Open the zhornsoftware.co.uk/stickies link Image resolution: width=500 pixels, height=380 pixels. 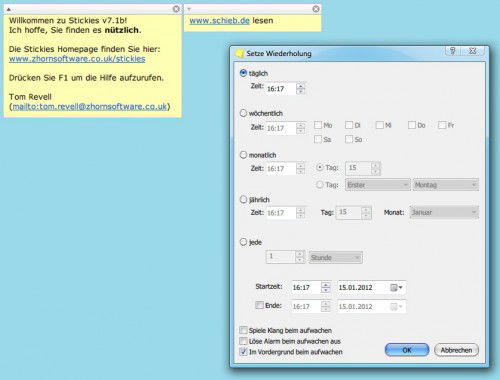(x=77, y=59)
